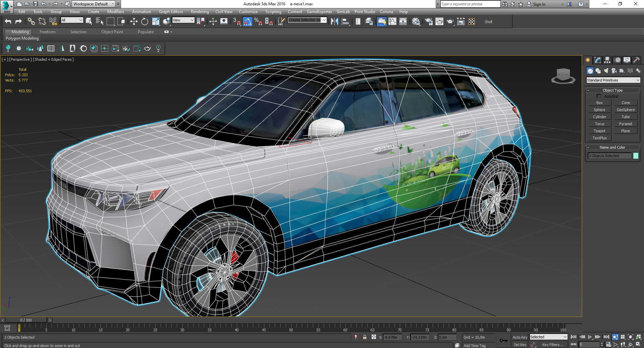Screen dimensions: 644x348
Task: Click the object color swatch
Action: (x=636, y=156)
